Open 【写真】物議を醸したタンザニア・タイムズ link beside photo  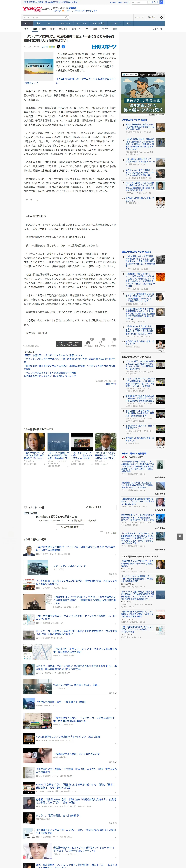[86, 81]
